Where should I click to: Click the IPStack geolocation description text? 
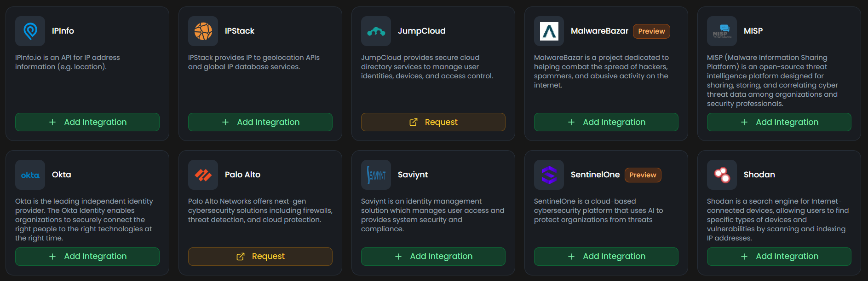(x=254, y=62)
